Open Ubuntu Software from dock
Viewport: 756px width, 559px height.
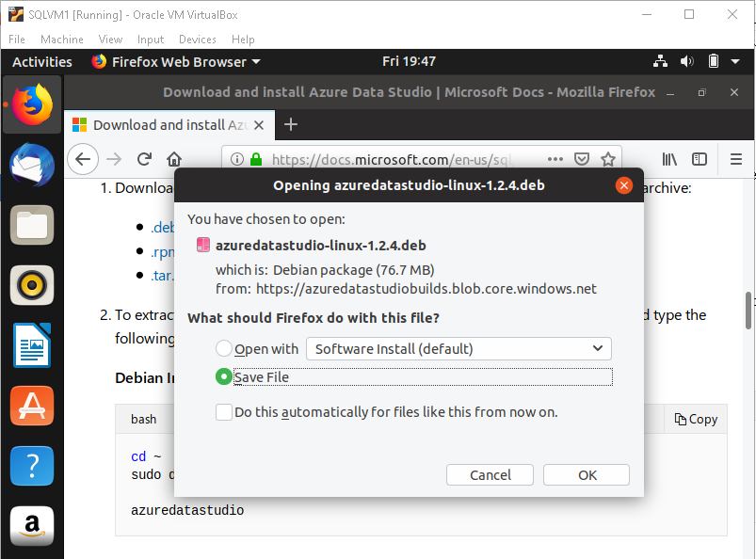(32, 406)
